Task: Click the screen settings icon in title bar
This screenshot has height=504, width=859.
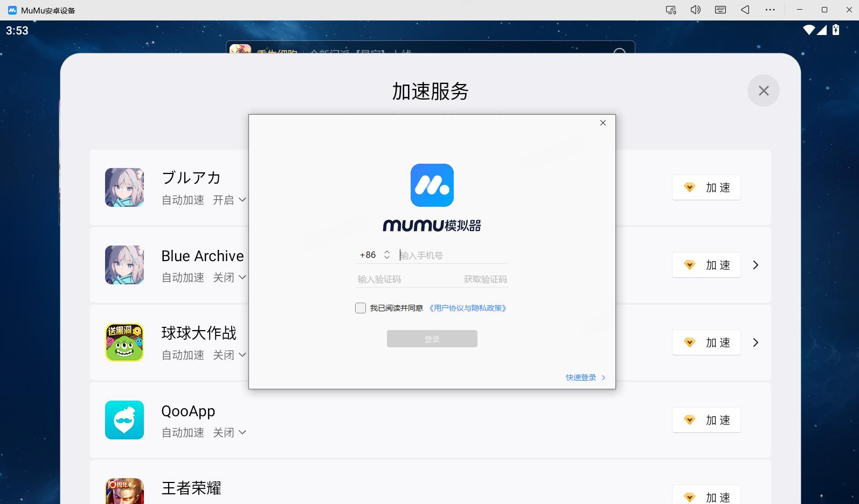Action: (x=671, y=10)
